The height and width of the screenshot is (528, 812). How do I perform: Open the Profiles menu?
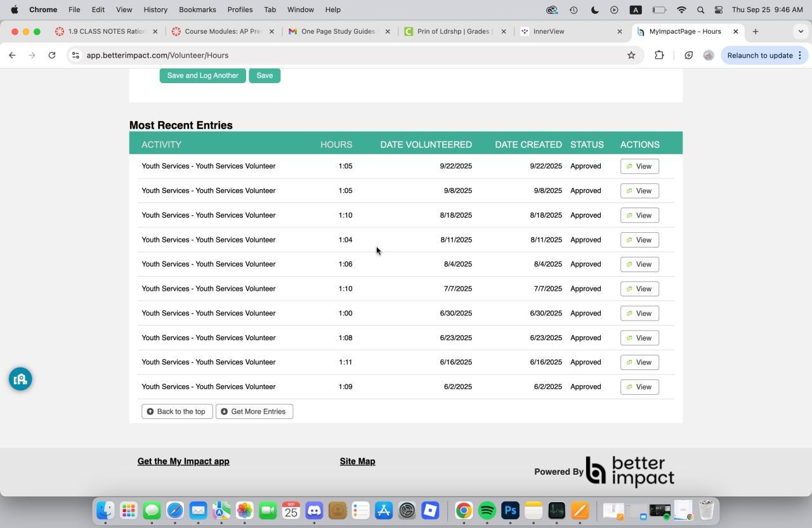click(240, 10)
